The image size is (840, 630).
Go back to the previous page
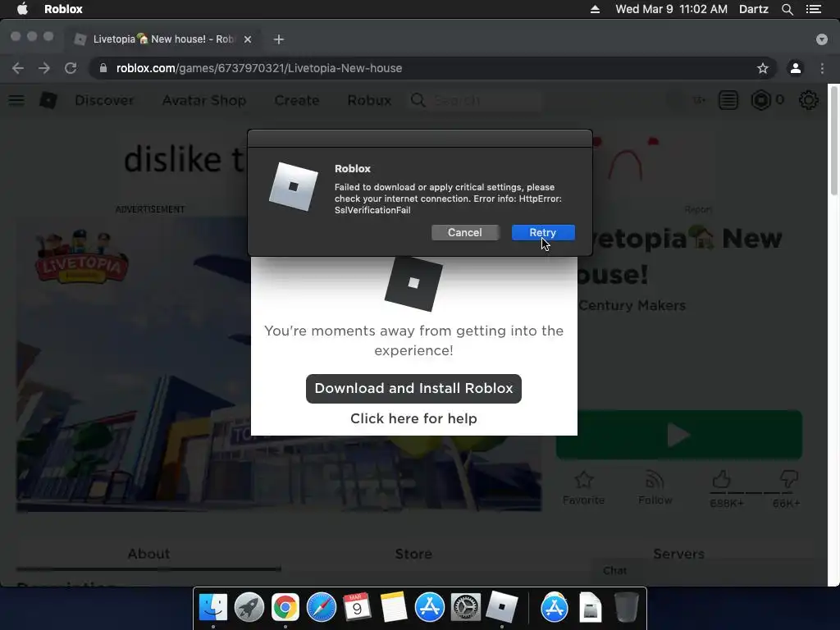[18, 68]
